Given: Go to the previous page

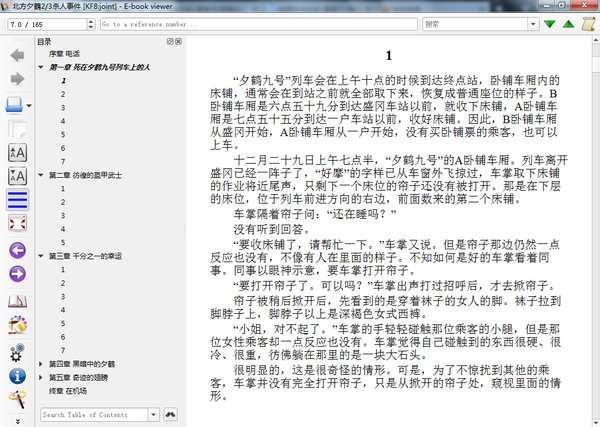Looking at the screenshot, I should coord(17,251).
